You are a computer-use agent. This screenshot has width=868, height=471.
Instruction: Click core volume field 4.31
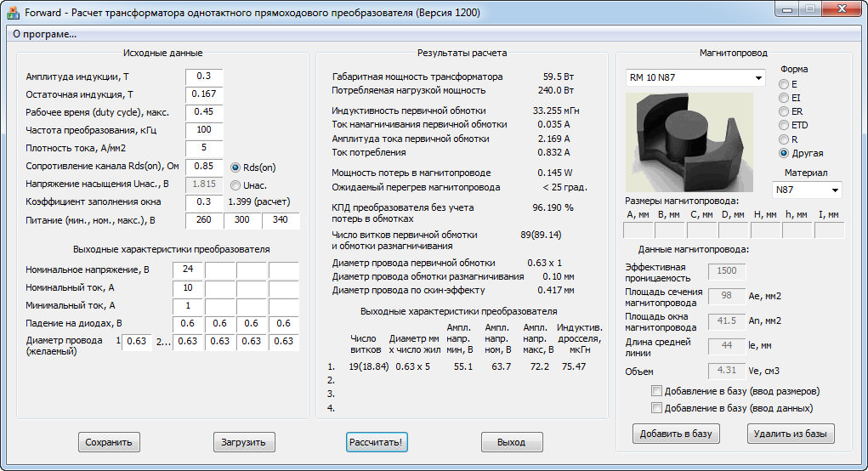[727, 371]
